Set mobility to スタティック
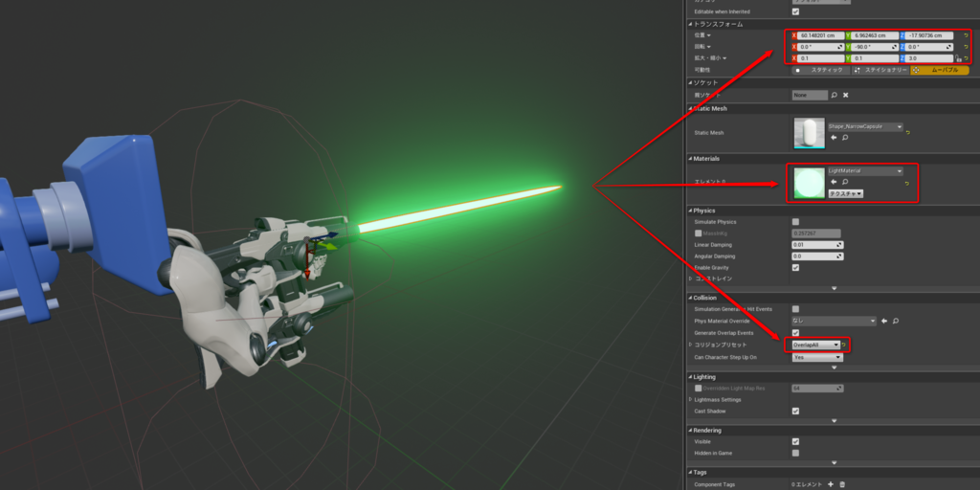 tap(821, 71)
